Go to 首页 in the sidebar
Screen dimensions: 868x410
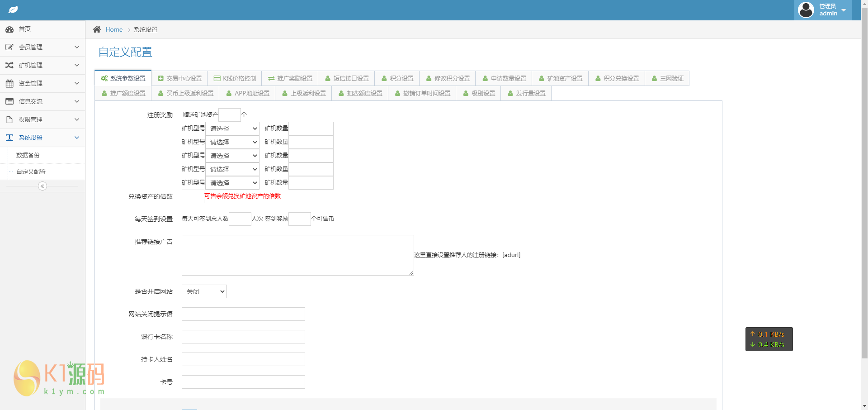coord(42,29)
